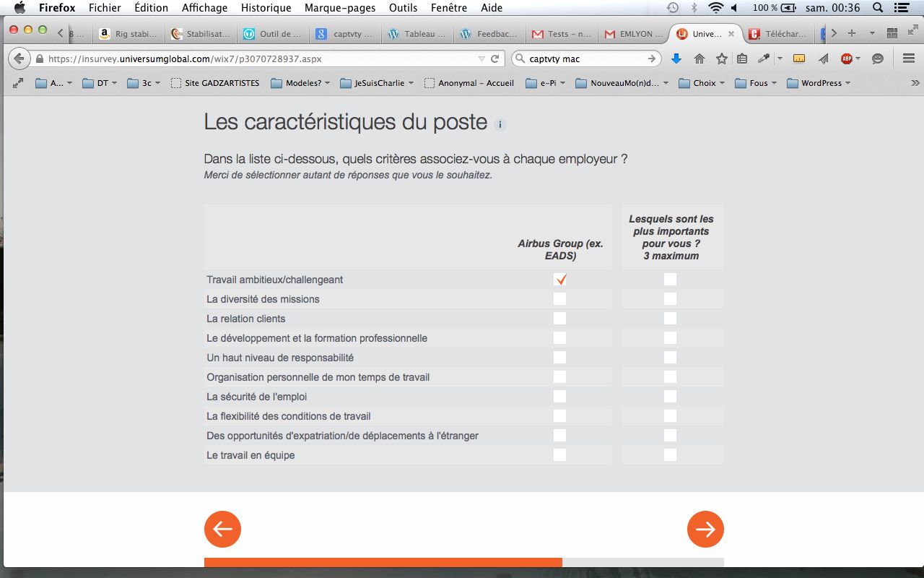Screen dimensions: 924x578
Task: Open the yellow ruler measuring tool icon
Action: [x=799, y=59]
